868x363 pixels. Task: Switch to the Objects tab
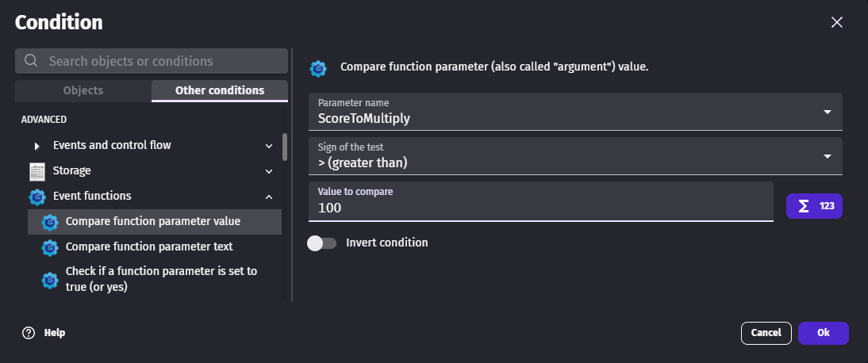pos(83,90)
